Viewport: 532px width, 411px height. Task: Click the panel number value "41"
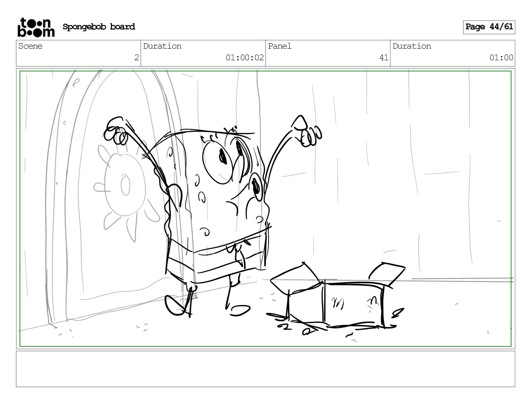[x=384, y=58]
